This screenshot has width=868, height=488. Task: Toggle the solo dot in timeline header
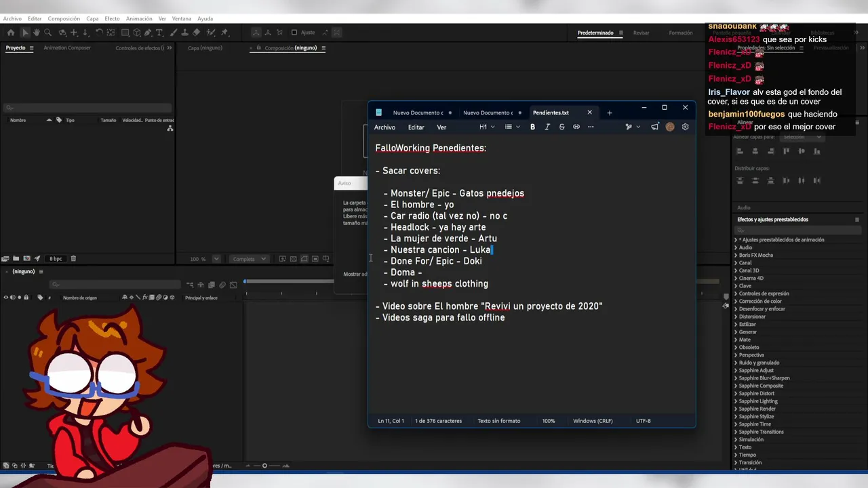(19, 298)
